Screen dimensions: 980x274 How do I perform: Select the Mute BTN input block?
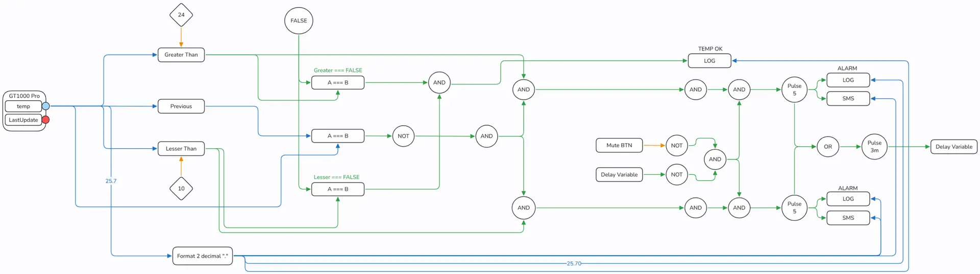click(x=619, y=146)
